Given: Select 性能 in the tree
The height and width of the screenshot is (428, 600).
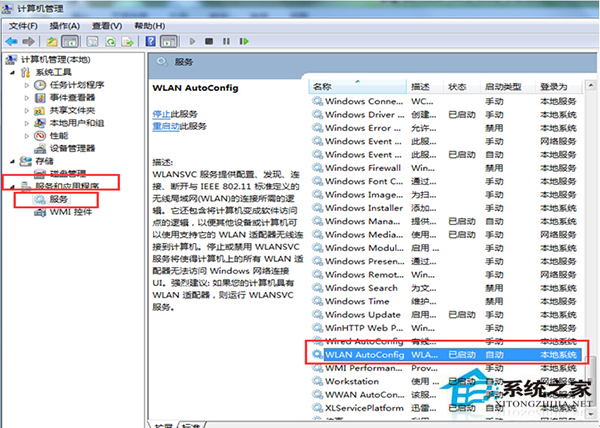Looking at the screenshot, I should coord(59,136).
